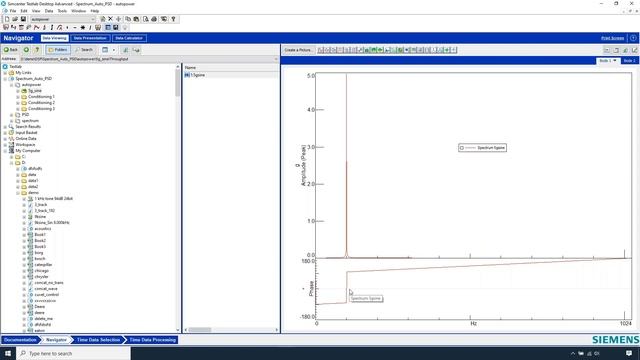Select the 5g_sine run in the tree
640x360 pixels.
coord(35,91)
